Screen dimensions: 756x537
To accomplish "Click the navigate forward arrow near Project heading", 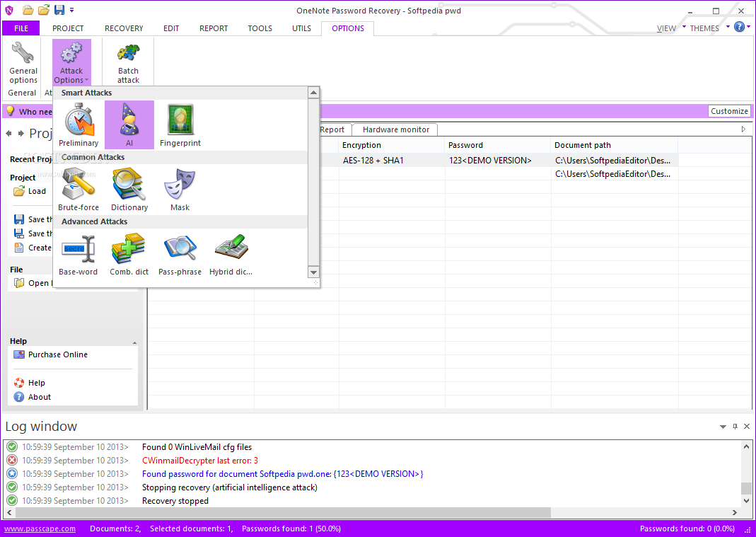I will [21, 133].
